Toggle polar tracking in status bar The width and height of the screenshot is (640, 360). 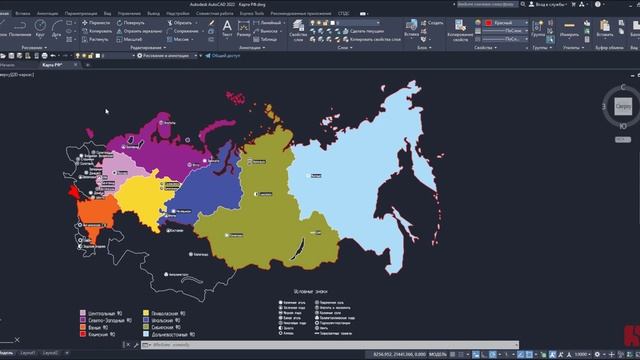coord(493,354)
